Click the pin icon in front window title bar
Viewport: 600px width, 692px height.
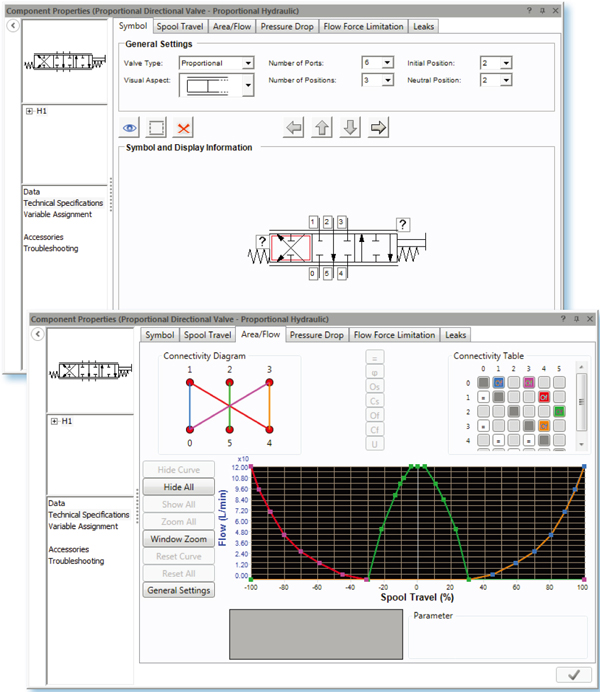pos(576,319)
